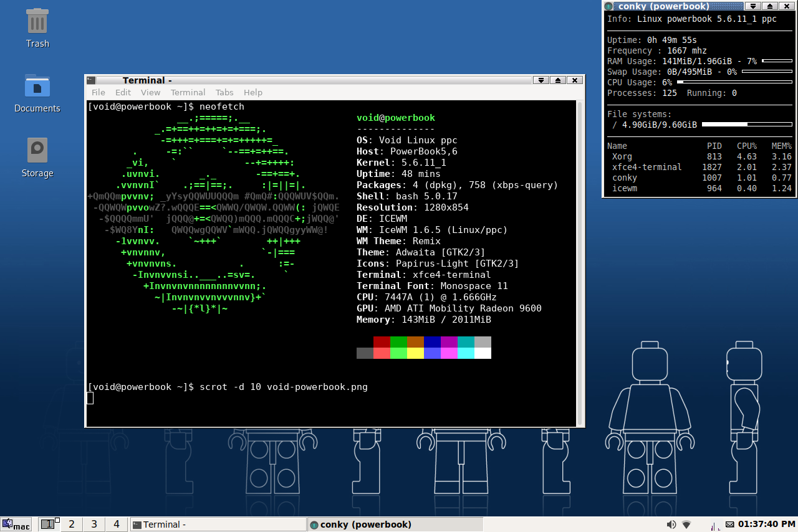
Task: Click the 'Icons: Papirus-Light' line
Action: pyautogui.click(x=438, y=264)
